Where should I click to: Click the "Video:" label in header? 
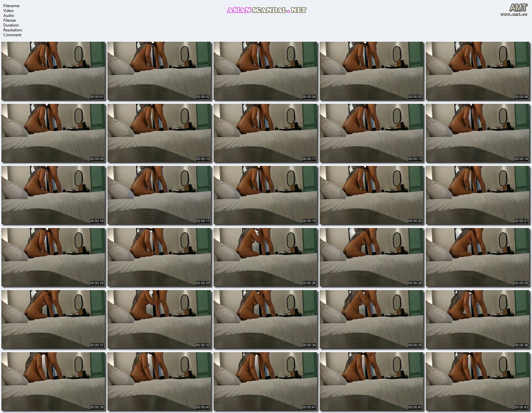pyautogui.click(x=9, y=11)
